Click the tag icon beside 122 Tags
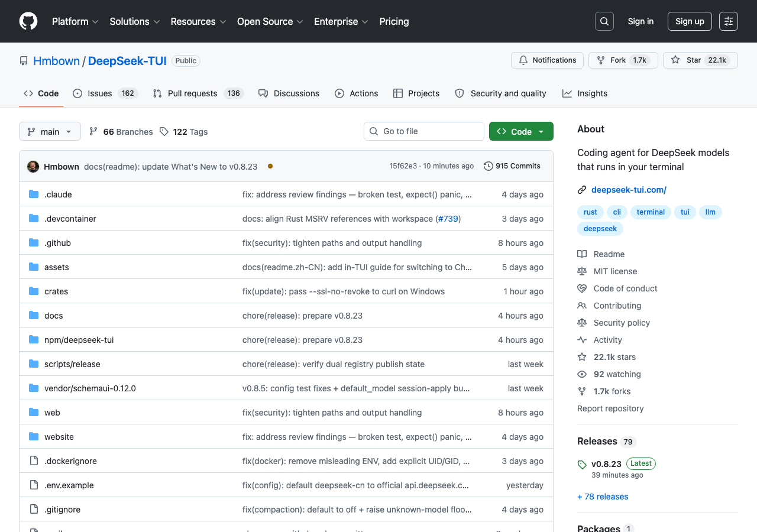 (164, 131)
